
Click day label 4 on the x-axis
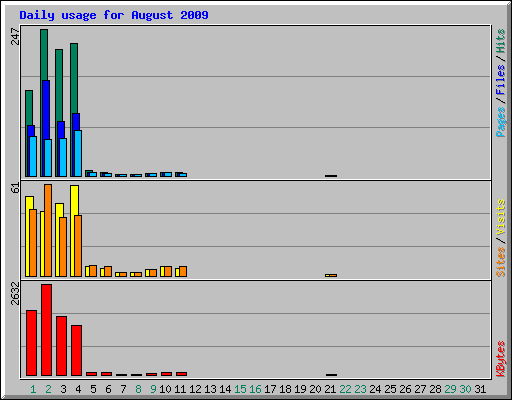click(78, 389)
